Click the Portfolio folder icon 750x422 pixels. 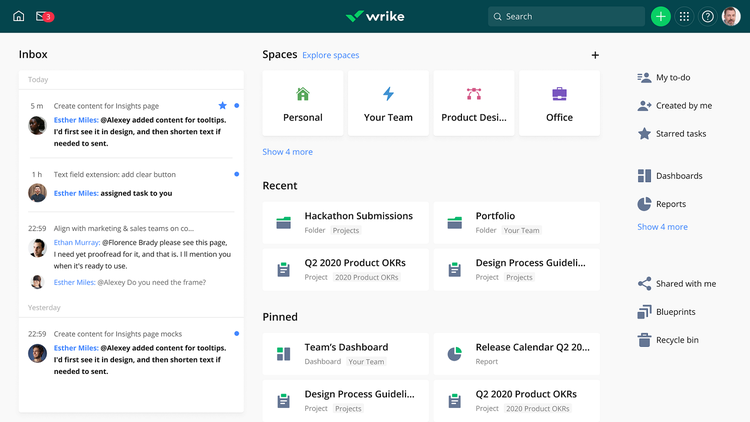pyautogui.click(x=454, y=222)
